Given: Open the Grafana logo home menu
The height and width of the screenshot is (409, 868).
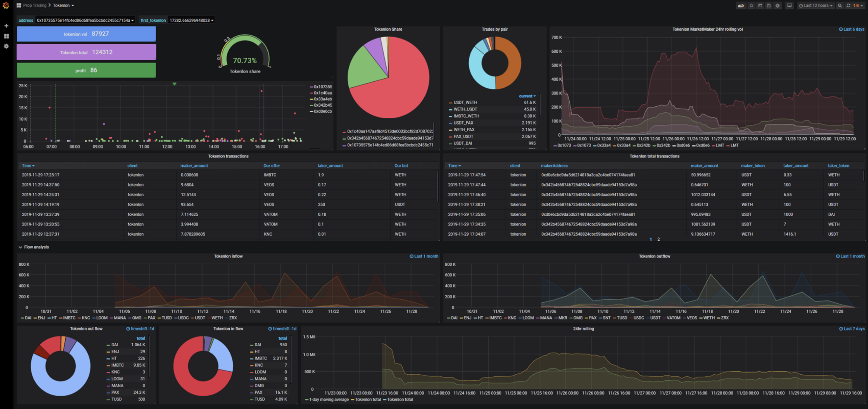Looking at the screenshot, I should (6, 5).
